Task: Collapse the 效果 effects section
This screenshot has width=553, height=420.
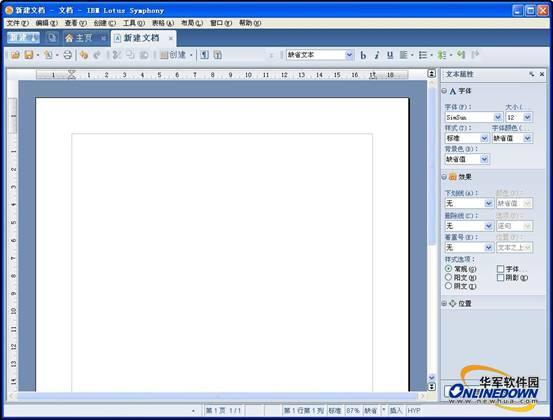Action: tap(444, 177)
